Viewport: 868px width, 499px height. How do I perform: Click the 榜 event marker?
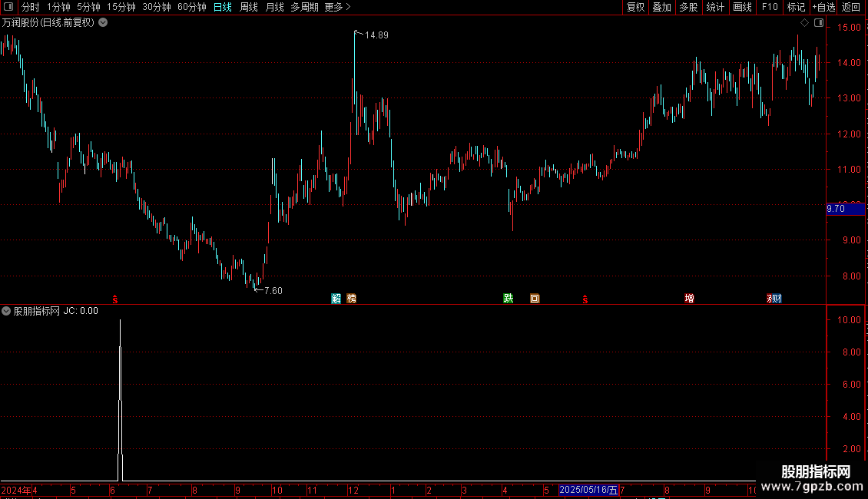[352, 299]
